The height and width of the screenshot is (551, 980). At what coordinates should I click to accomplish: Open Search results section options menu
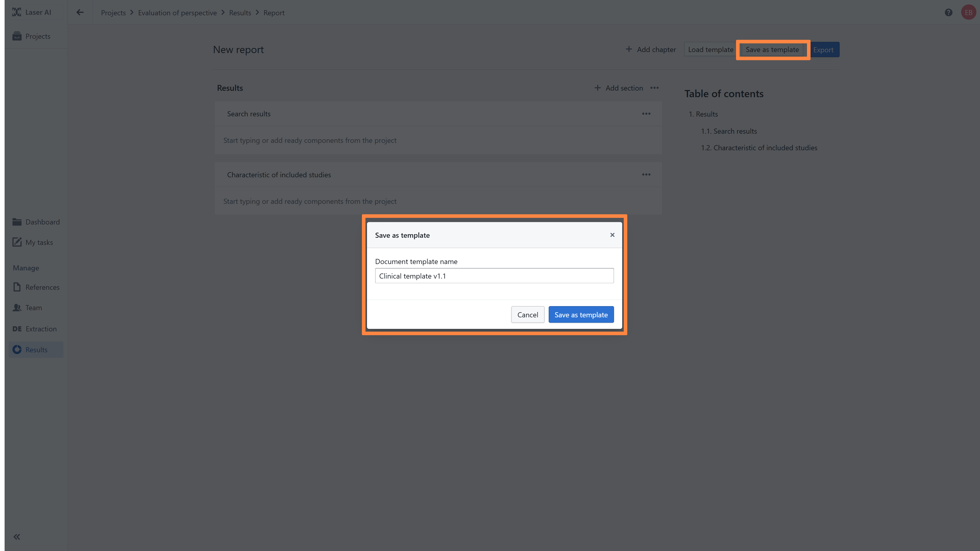point(646,114)
